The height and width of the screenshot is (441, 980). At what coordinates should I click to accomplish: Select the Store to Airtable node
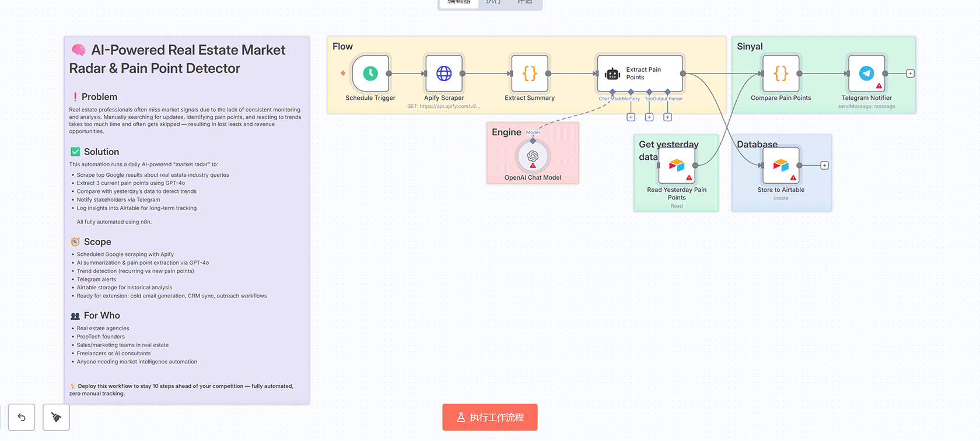780,166
